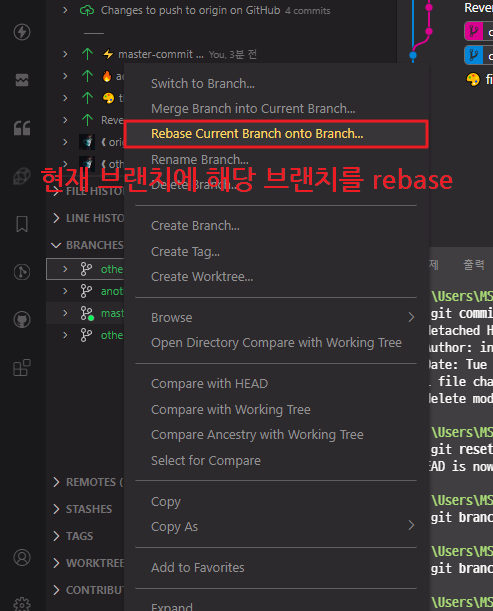The width and height of the screenshot is (493, 611).
Task: Expand the WORKTREES section
Action: 56,563
